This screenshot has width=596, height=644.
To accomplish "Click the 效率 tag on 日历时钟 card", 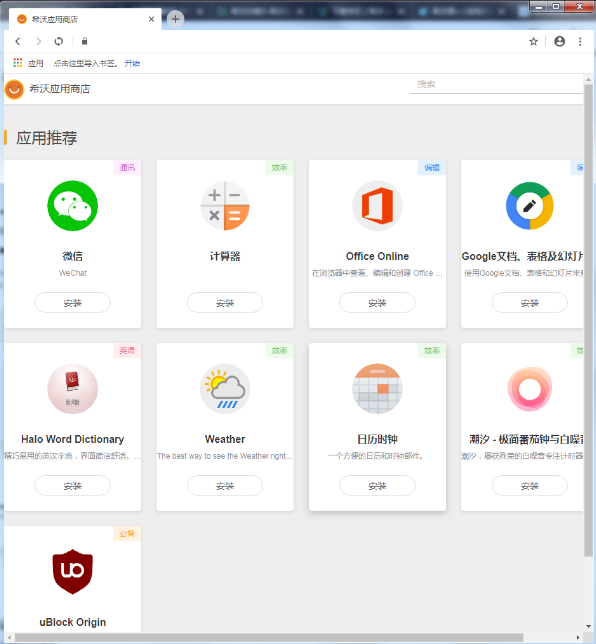I will pos(432,350).
